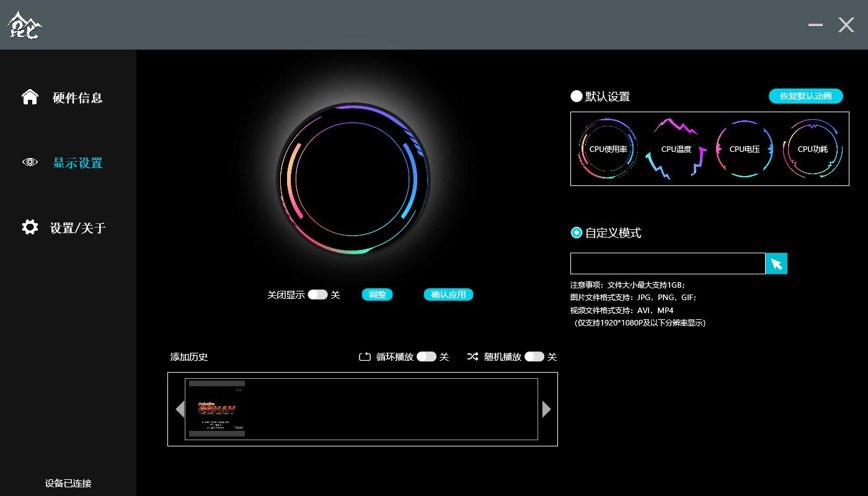Show previous item in 添加历史 carousel
This screenshot has height=496, width=868.
(x=180, y=409)
